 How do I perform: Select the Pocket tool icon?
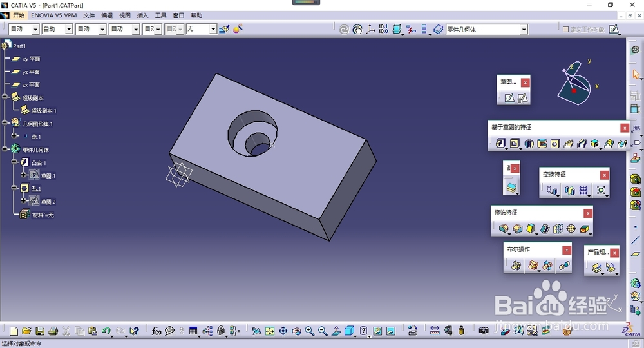[x=515, y=144]
